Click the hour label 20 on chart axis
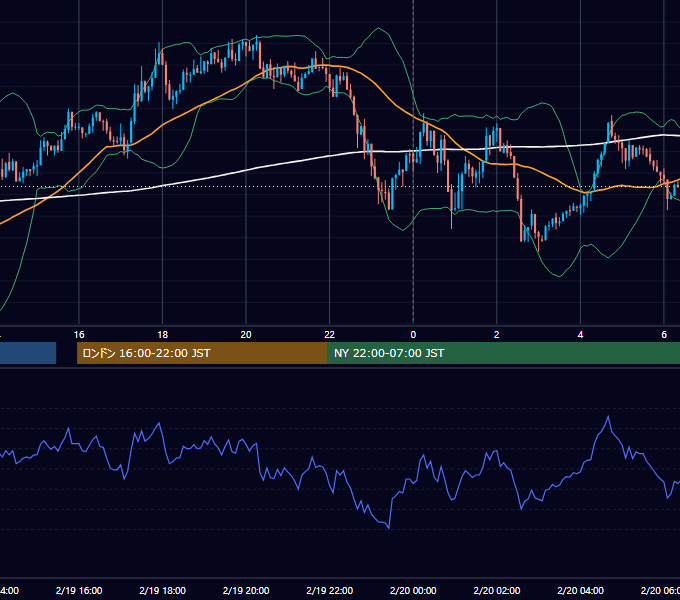680x600 pixels. [x=246, y=335]
